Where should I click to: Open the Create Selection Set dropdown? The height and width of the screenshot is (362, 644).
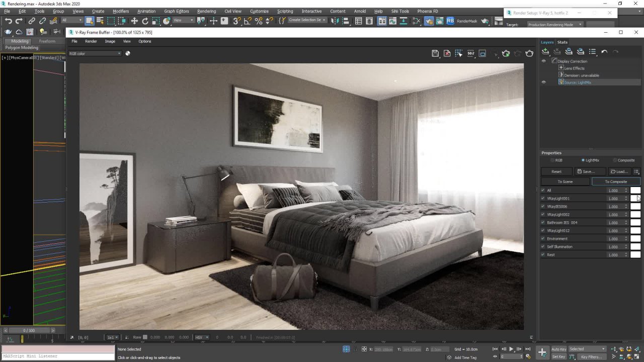pyautogui.click(x=306, y=20)
